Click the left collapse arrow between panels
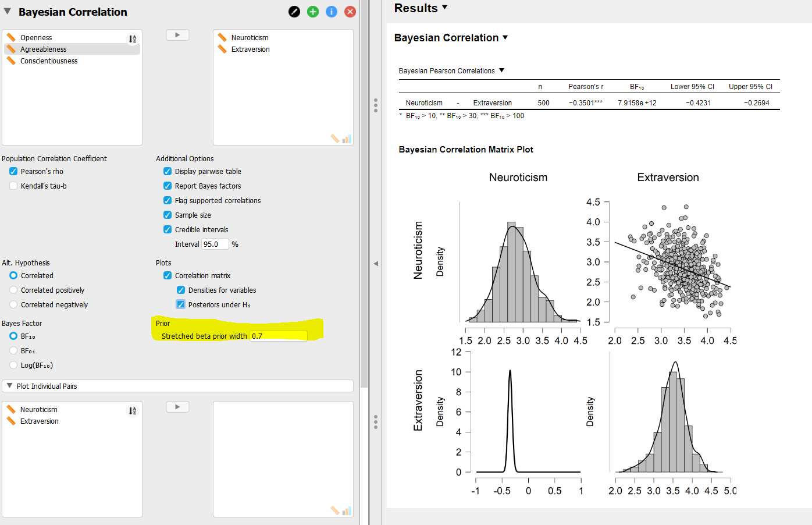Image resolution: width=812 pixels, height=525 pixels. pos(376,263)
